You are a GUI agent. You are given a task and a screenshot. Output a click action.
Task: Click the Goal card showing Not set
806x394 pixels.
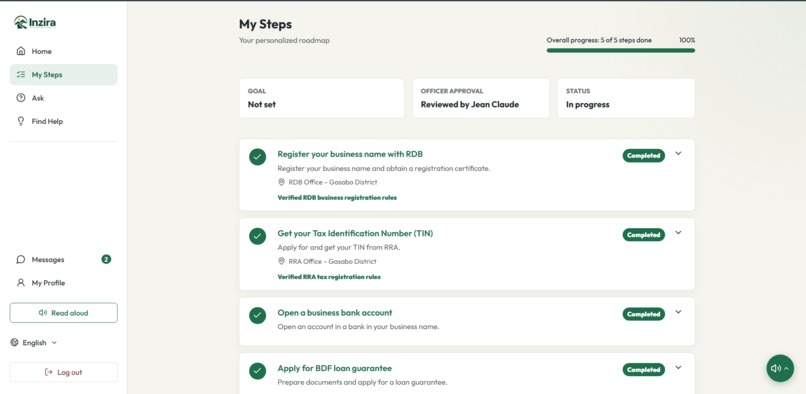(321, 98)
